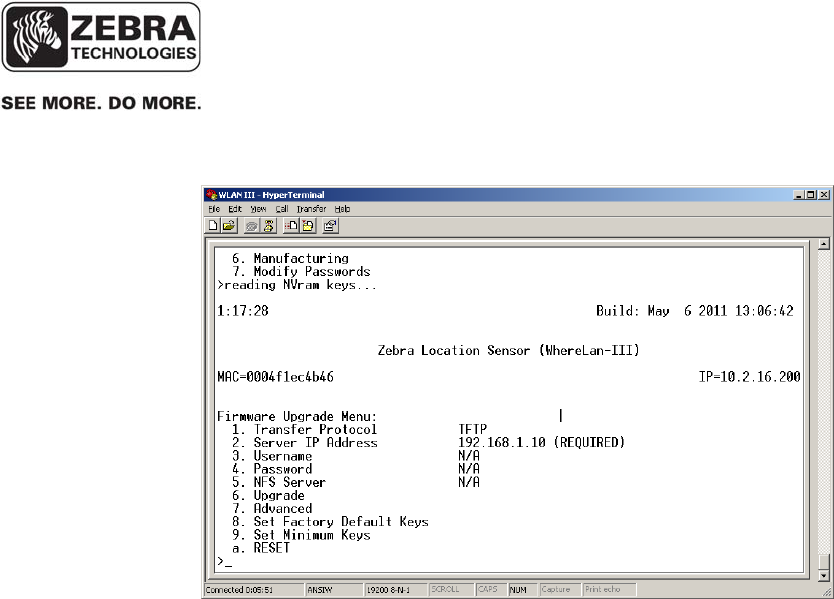Click '>reading NVram keys...' line

(x=297, y=285)
